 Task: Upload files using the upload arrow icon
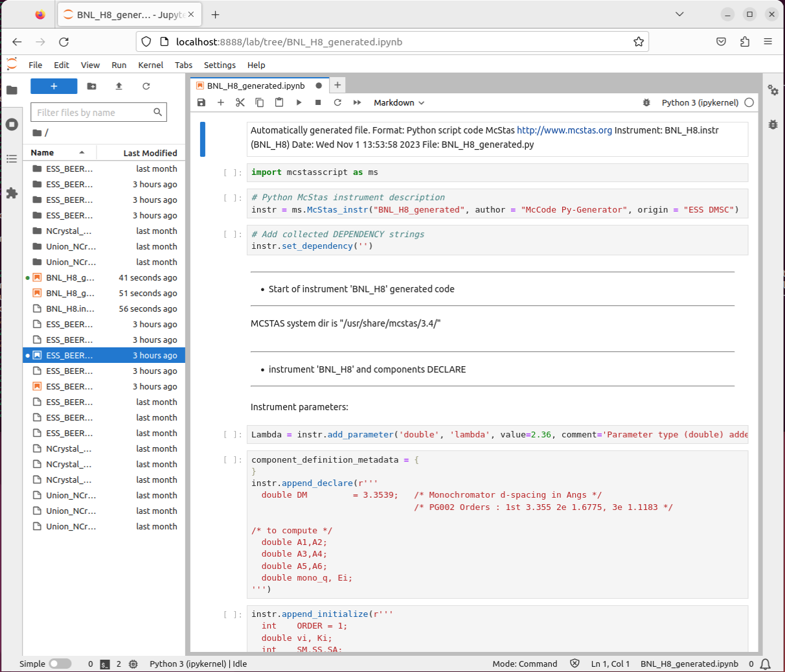click(x=119, y=86)
